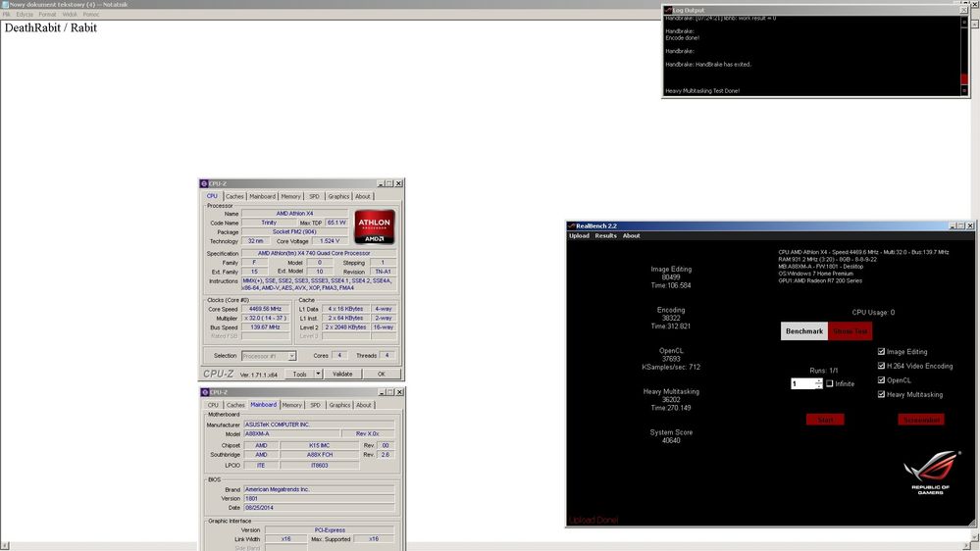Select the Graphics tab in lower CPU-Z window
Viewport: 980px width, 551px height.
coord(340,405)
